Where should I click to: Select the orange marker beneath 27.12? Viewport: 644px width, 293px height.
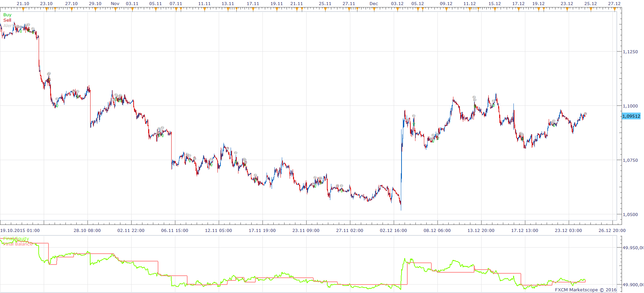point(614,9)
